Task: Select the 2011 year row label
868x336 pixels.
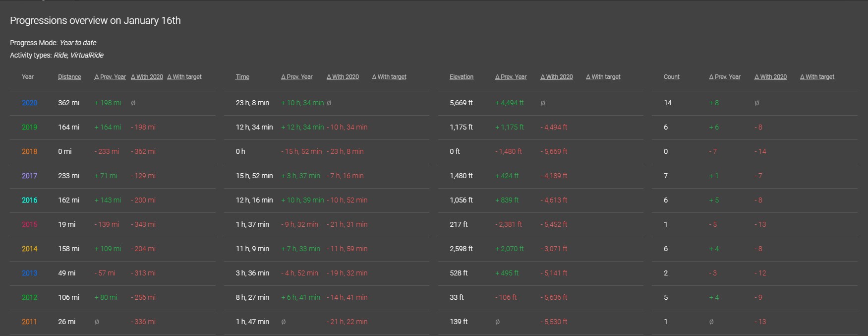Action: click(29, 322)
